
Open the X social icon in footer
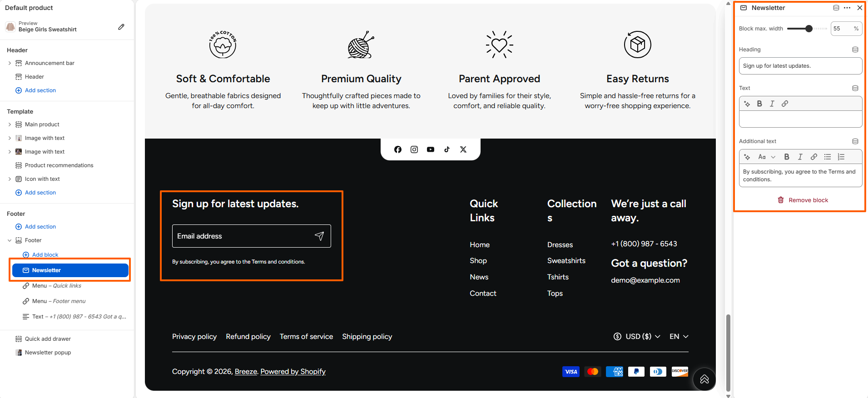pos(463,149)
